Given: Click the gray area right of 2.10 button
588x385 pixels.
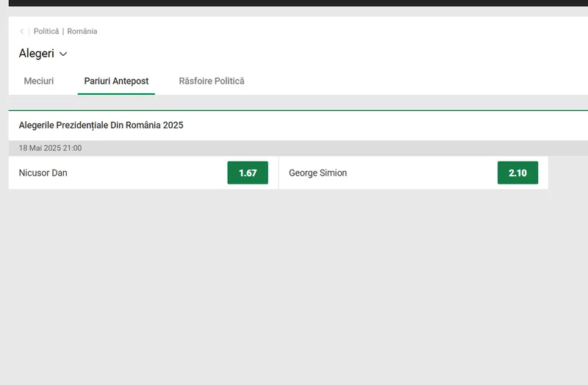Looking at the screenshot, I should [x=567, y=173].
